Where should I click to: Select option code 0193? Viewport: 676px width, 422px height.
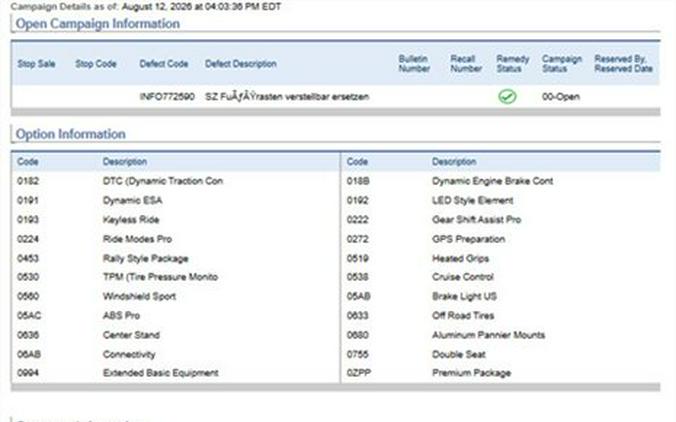[x=28, y=220]
